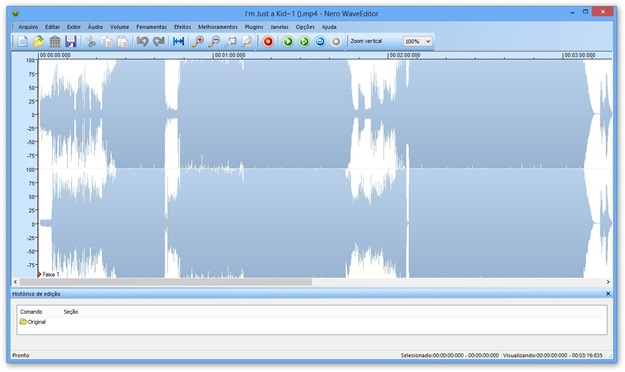Toggle loop playback with the blue button
This screenshot has width=625, height=372.
point(320,41)
